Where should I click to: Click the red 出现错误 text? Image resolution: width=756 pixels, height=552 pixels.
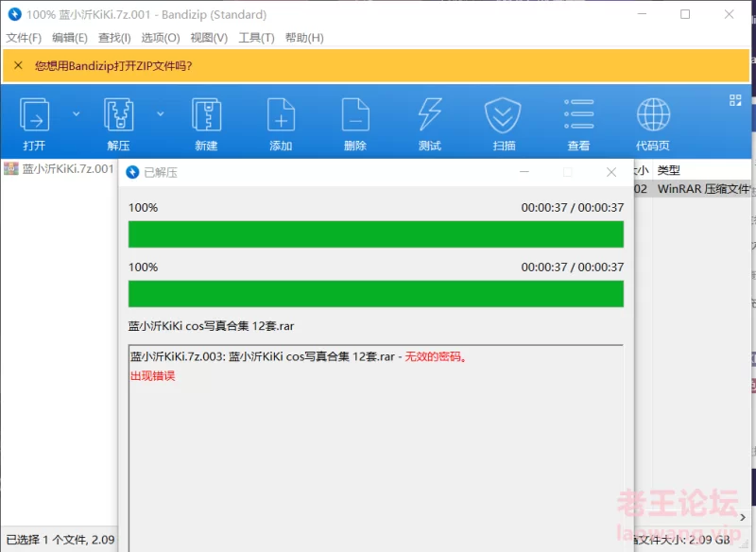pyautogui.click(x=153, y=375)
